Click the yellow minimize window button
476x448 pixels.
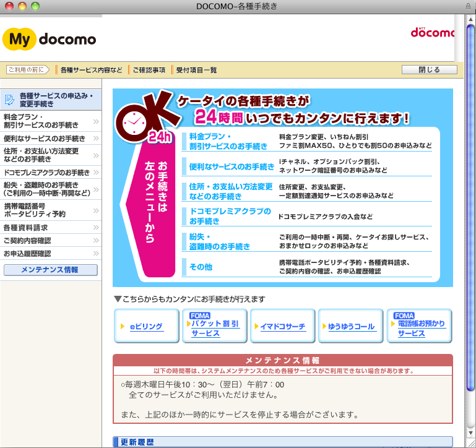22,6
